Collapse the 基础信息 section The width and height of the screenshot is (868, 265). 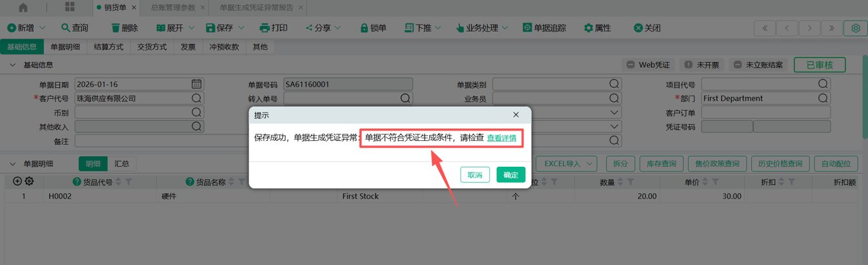pyautogui.click(x=12, y=65)
